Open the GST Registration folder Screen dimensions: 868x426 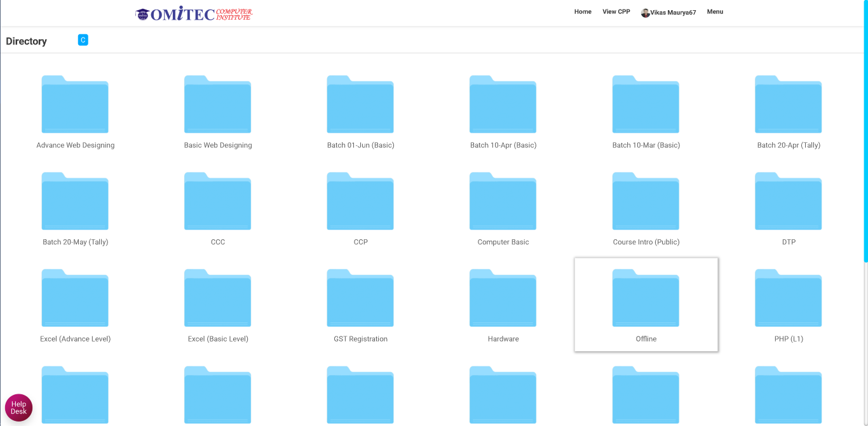pos(360,298)
